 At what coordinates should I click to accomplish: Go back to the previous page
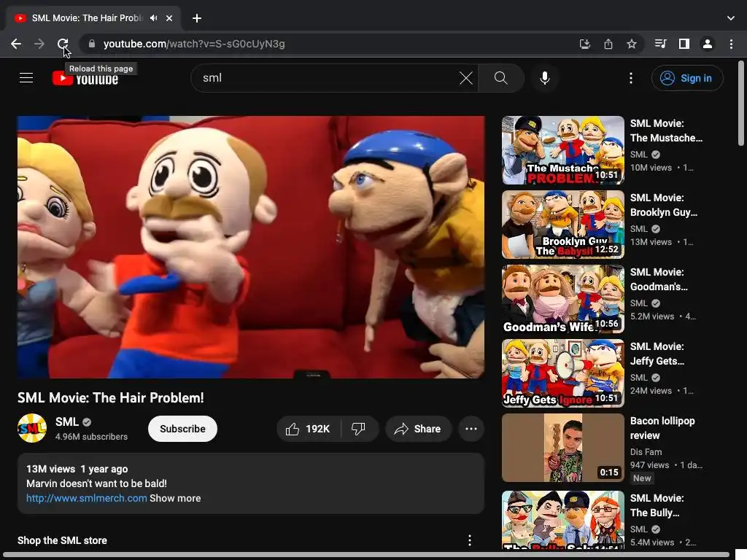click(x=16, y=44)
